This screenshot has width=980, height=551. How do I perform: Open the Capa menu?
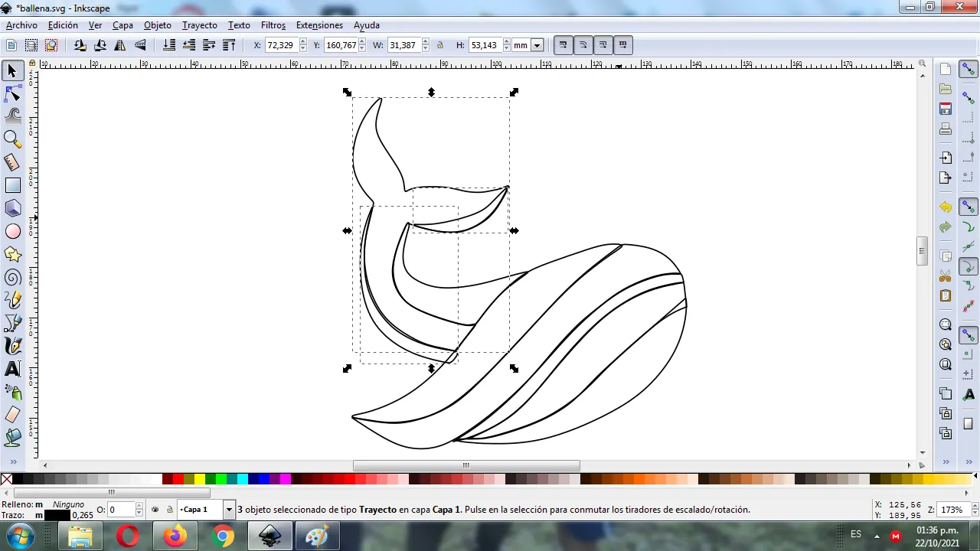tap(122, 25)
